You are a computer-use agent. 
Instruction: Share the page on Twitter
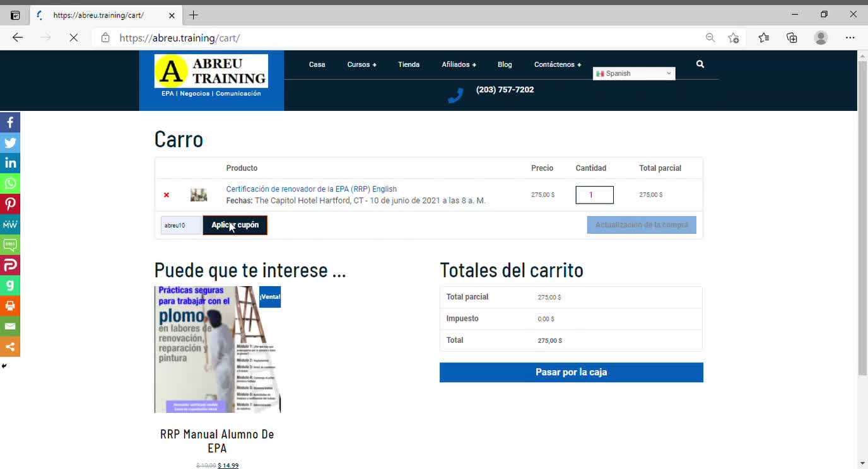10,142
